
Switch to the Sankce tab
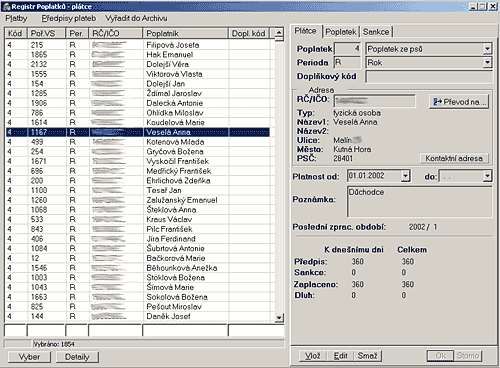[376, 32]
